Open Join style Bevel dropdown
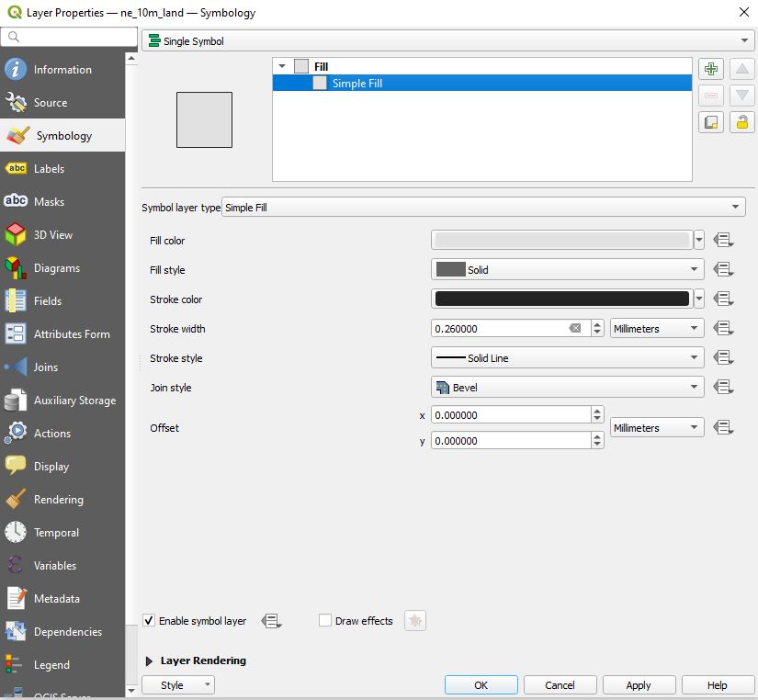 tap(567, 388)
